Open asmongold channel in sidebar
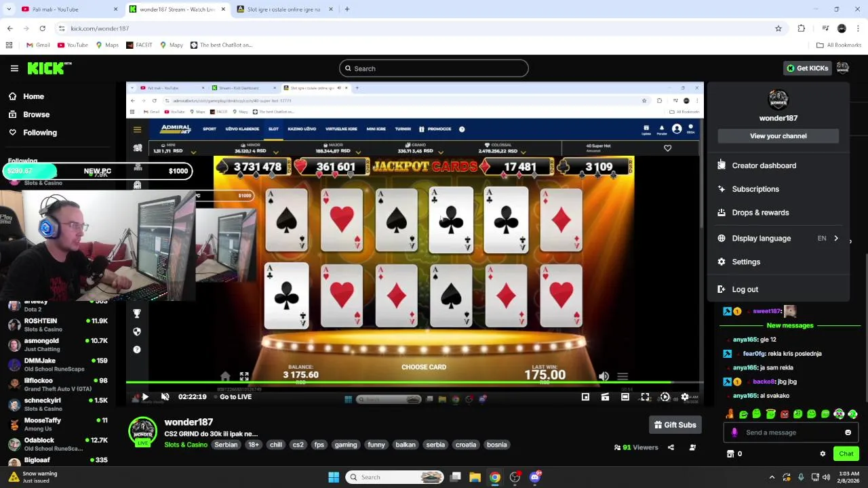Screen dimensions: 868x488 pyautogui.click(x=58, y=344)
